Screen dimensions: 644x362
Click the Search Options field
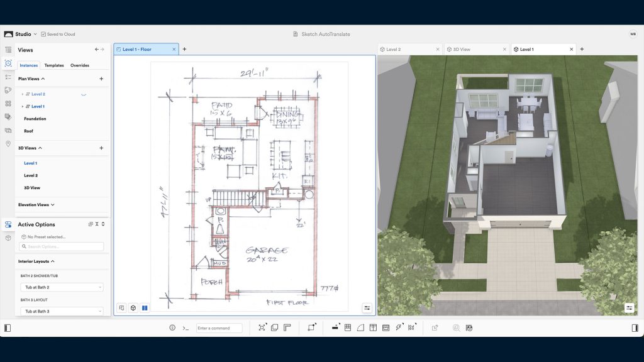click(x=61, y=246)
